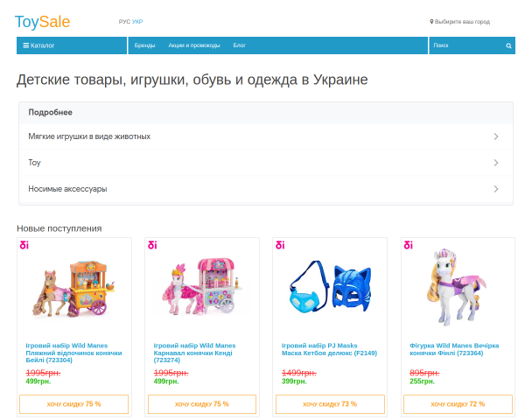Open 'PJ Masks Маска Кетбоя делюкс' link
Image resolution: width=525 pixels, height=420 pixels.
coord(329,349)
